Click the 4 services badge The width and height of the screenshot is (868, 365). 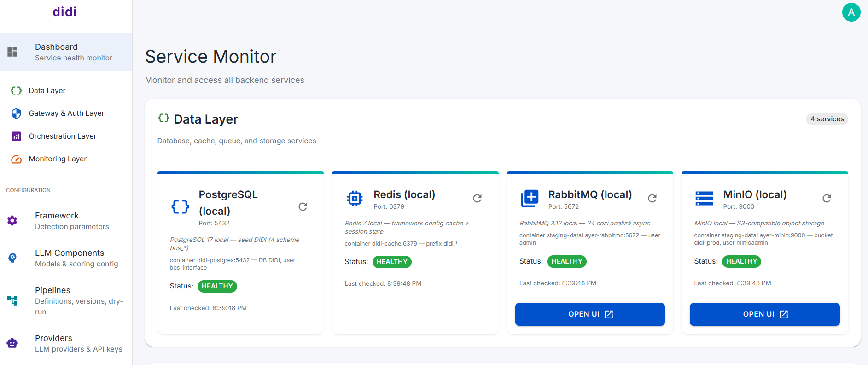[827, 119]
